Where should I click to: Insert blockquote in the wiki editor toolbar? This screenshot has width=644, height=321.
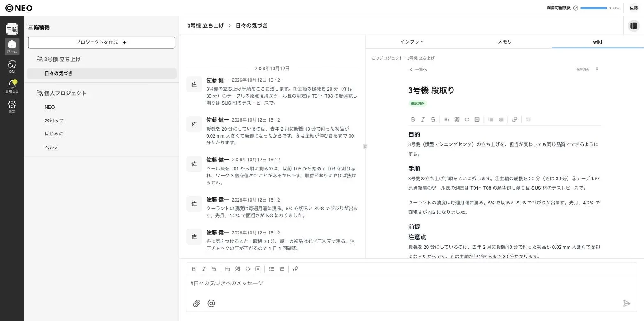(x=457, y=119)
